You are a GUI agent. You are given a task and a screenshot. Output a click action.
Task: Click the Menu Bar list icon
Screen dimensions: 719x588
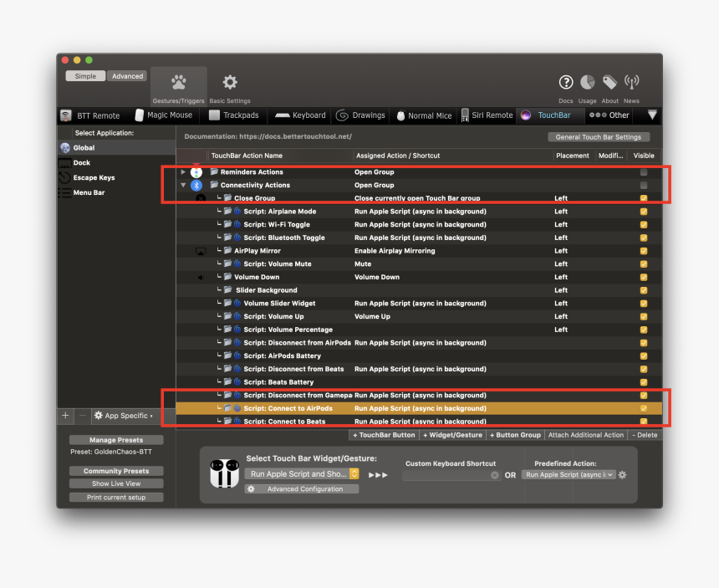coord(64,192)
